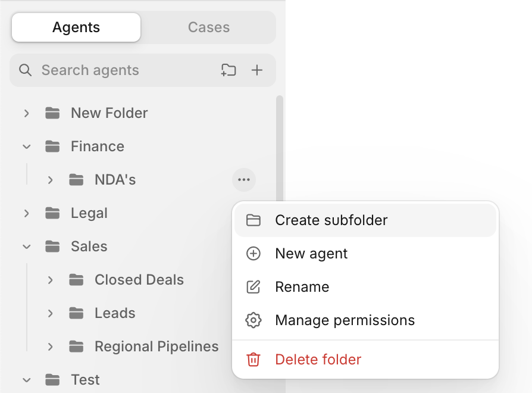Viewport: 532px width, 393px height.
Task: Expand the Regional Pipelines subfolder
Action: [50, 347]
